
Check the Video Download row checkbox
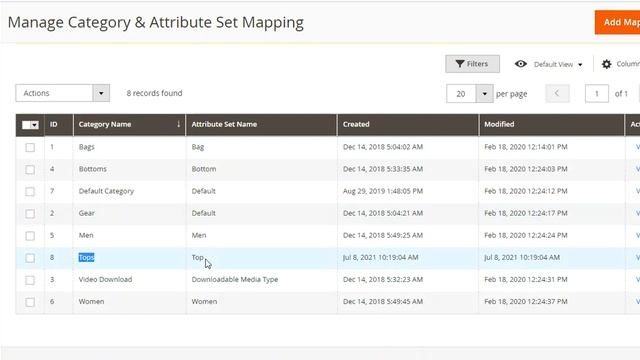pyautogui.click(x=30, y=280)
